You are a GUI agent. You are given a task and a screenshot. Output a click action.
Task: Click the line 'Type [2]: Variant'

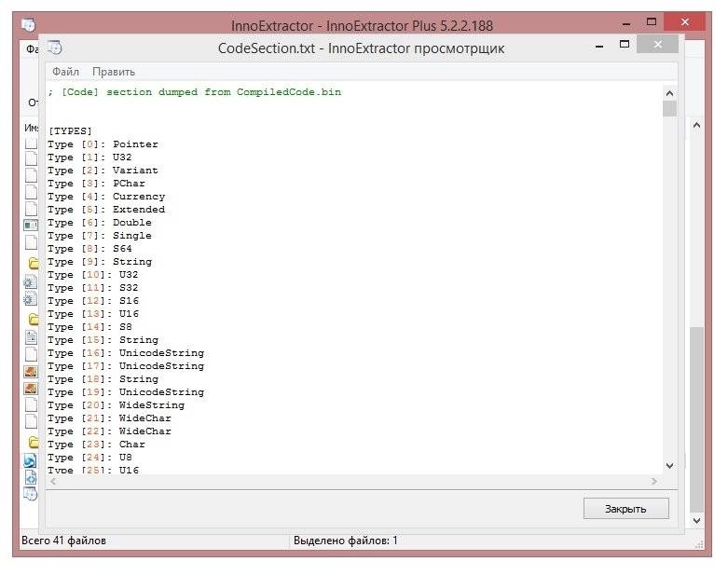(103, 170)
